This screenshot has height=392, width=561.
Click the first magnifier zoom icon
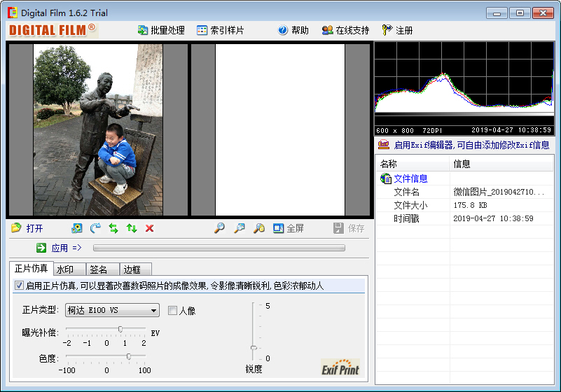coord(219,228)
